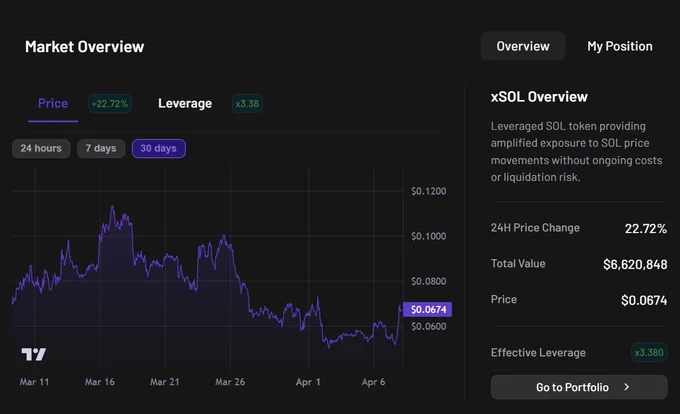The height and width of the screenshot is (414, 680).
Task: Click the Mar 16 peak on chart line
Action: coord(112,207)
